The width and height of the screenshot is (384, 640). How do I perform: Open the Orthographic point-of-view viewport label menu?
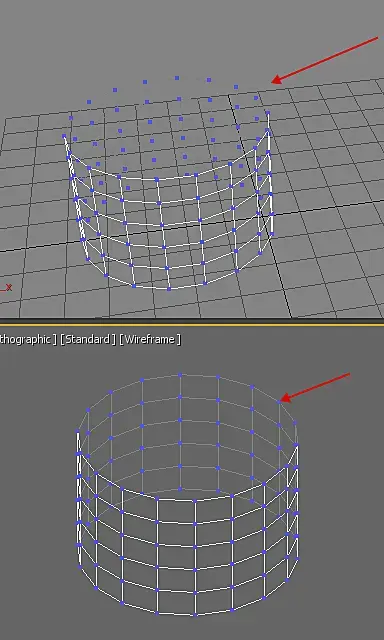coord(28,339)
